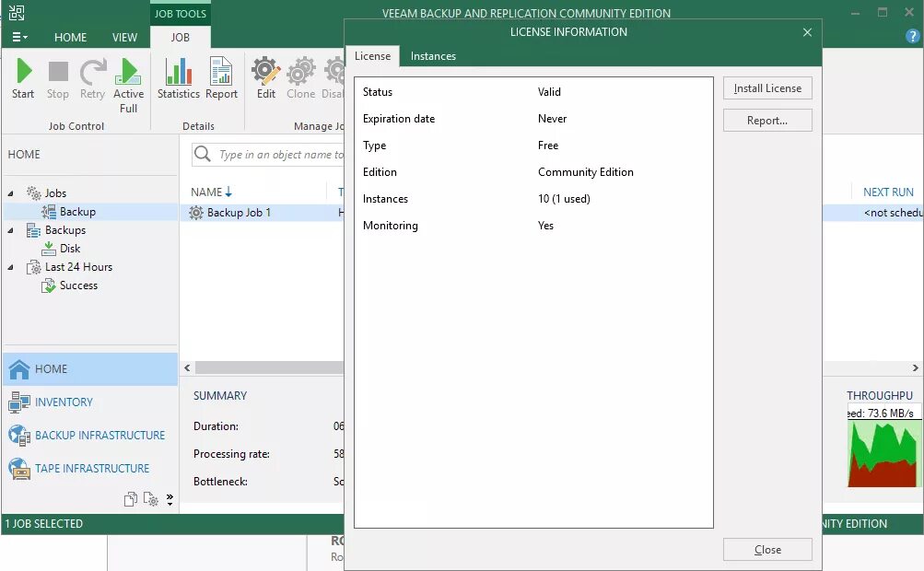
Task: Open the INVENTORY navigation view
Action: coord(90,402)
